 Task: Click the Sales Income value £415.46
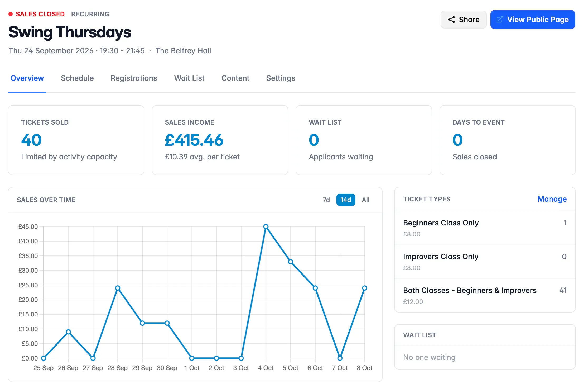194,140
